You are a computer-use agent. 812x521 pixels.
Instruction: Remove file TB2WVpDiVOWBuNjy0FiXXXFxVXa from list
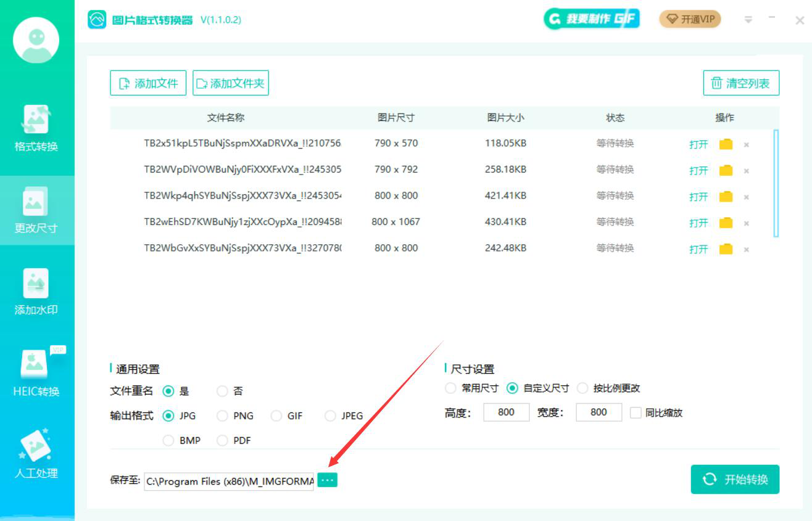[x=746, y=171]
